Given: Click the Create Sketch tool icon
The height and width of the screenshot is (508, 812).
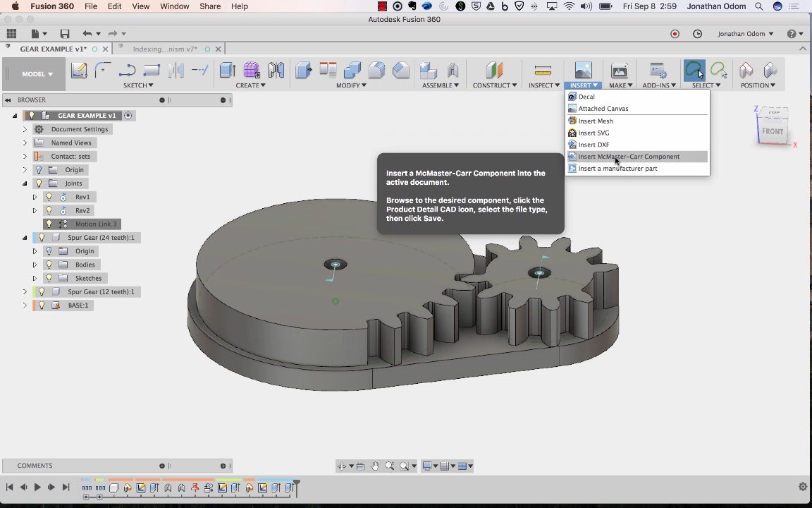Looking at the screenshot, I should (78, 71).
